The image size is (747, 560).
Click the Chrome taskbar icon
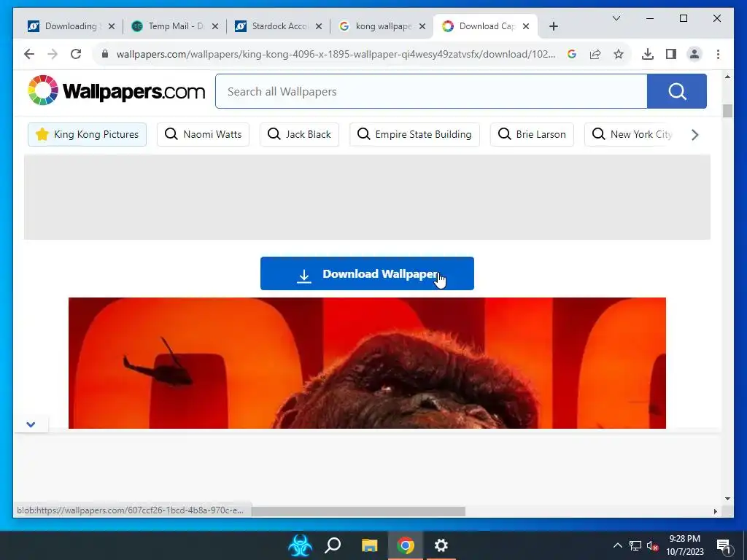[x=406, y=545]
